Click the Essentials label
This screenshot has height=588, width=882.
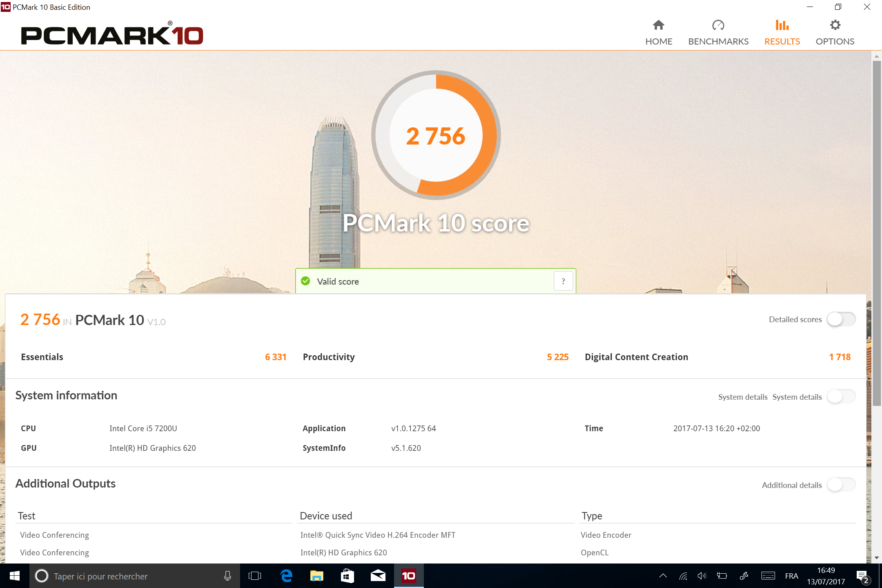[42, 357]
